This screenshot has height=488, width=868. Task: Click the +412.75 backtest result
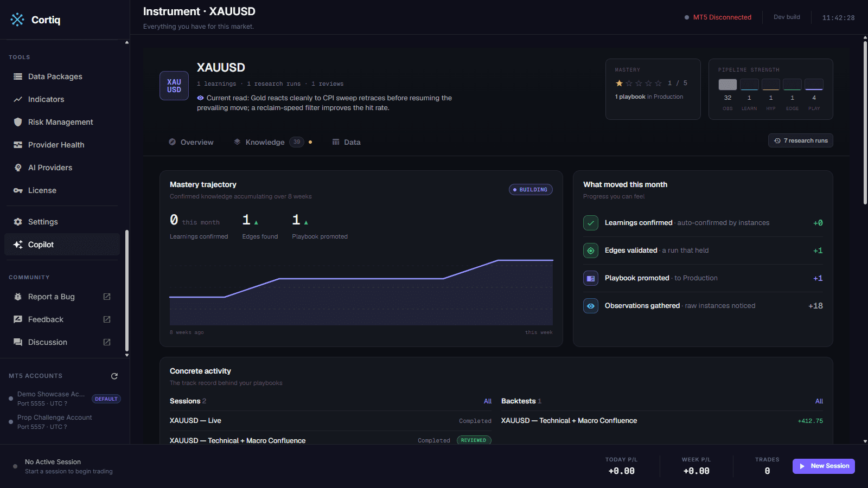coord(810,421)
